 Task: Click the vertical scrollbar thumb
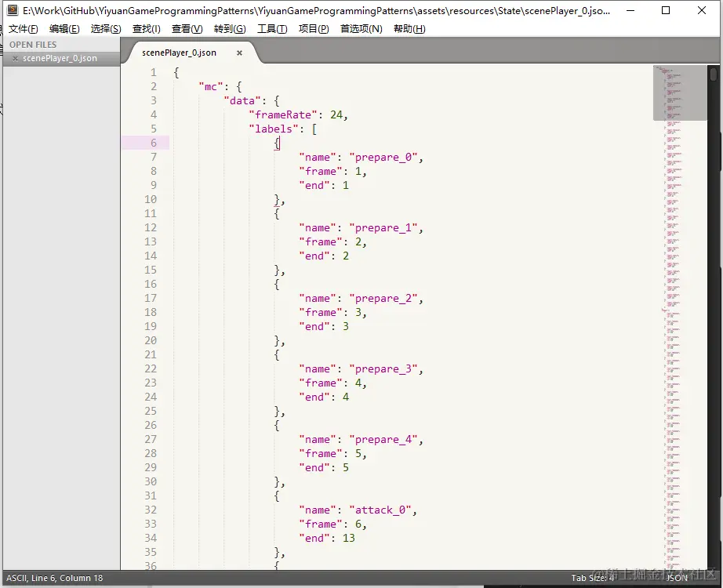[x=714, y=74]
